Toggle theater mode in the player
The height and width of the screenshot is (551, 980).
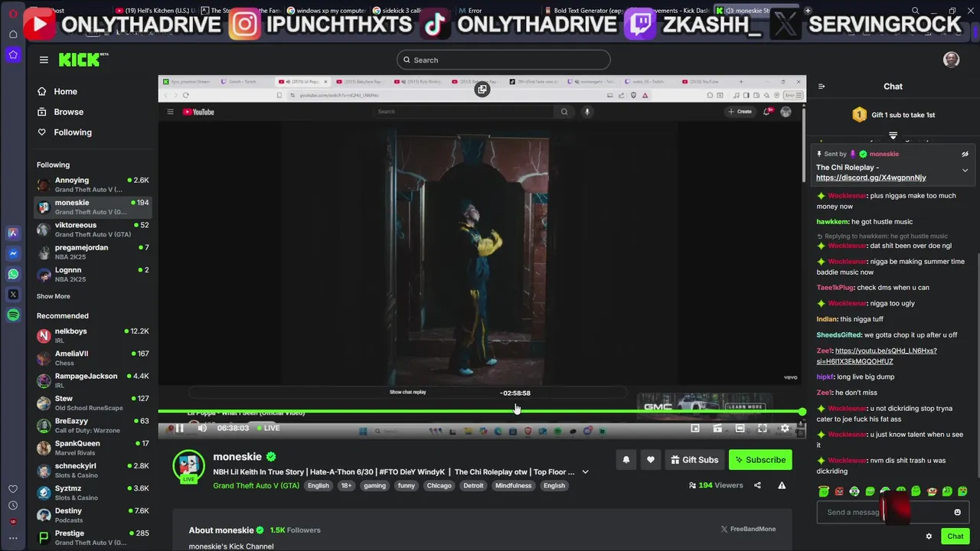pyautogui.click(x=740, y=429)
